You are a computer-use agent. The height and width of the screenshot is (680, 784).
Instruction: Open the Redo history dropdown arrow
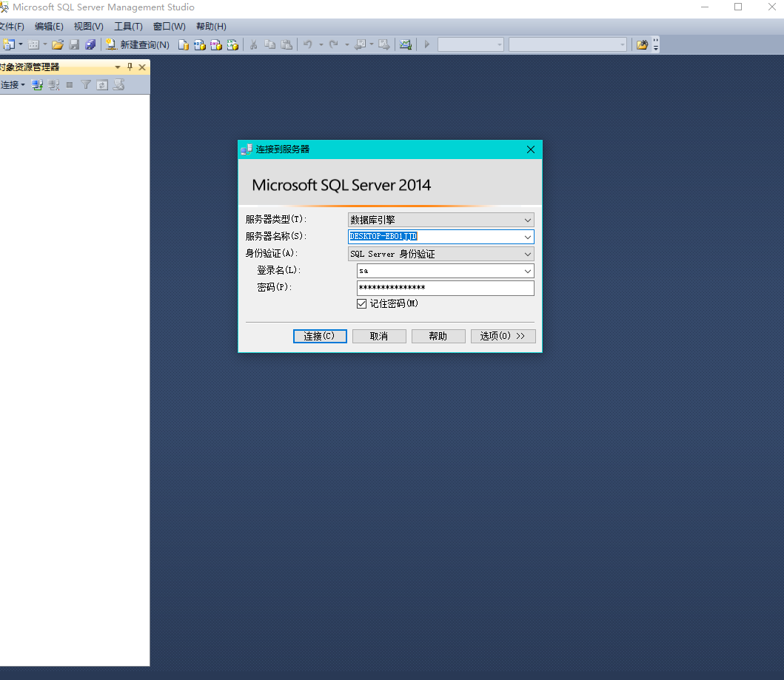347,44
